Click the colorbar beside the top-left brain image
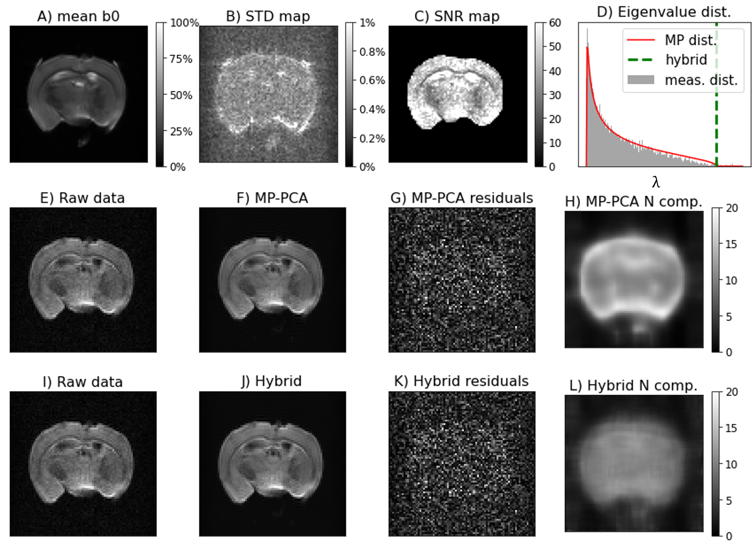756x549 pixels. click(x=159, y=94)
